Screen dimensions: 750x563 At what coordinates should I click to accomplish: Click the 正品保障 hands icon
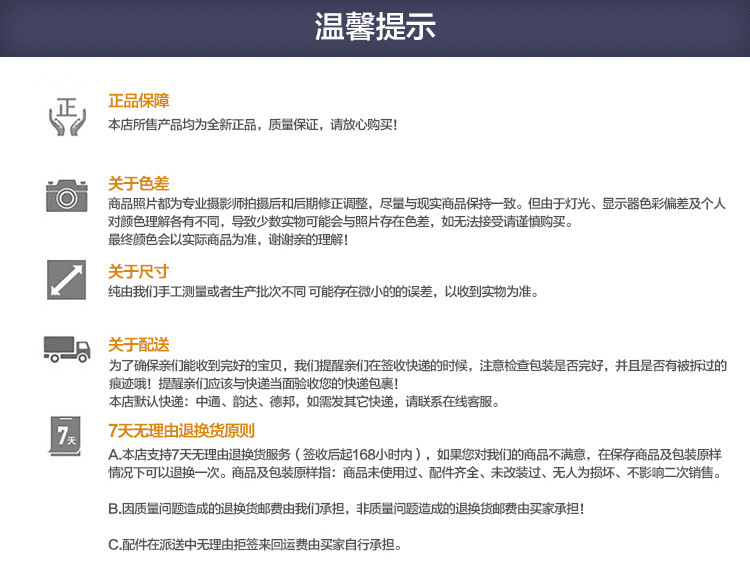[67, 116]
